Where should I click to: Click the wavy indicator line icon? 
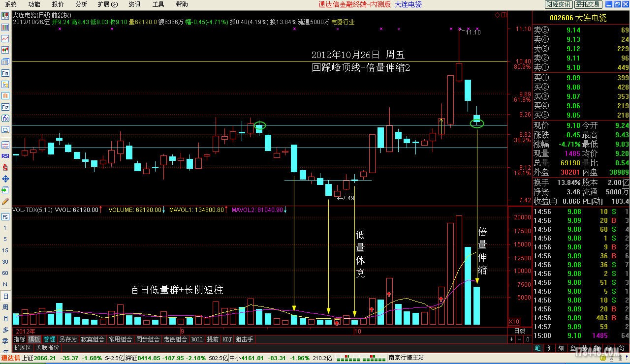pyautogui.click(x=5, y=145)
